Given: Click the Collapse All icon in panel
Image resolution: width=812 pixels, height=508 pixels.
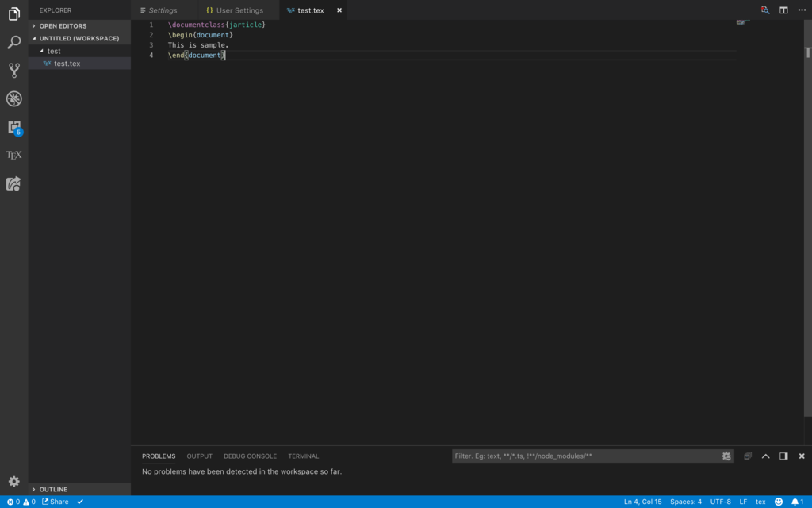Looking at the screenshot, I should tap(747, 456).
